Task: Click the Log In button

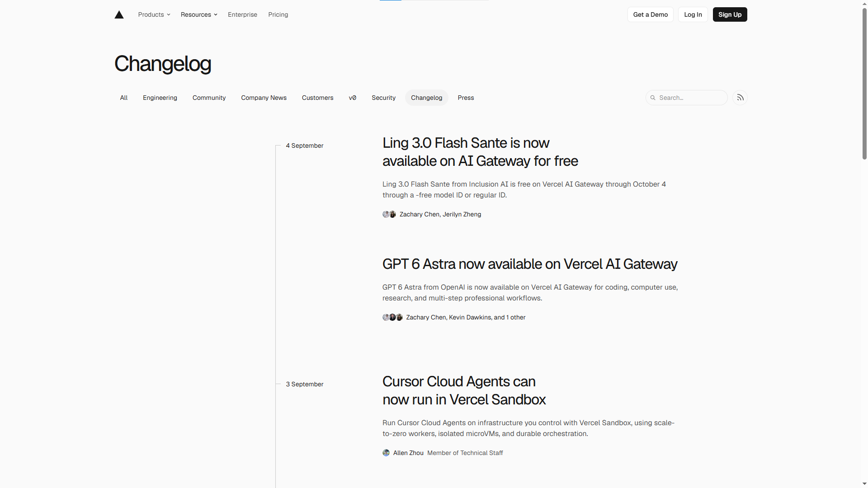Action: (693, 14)
